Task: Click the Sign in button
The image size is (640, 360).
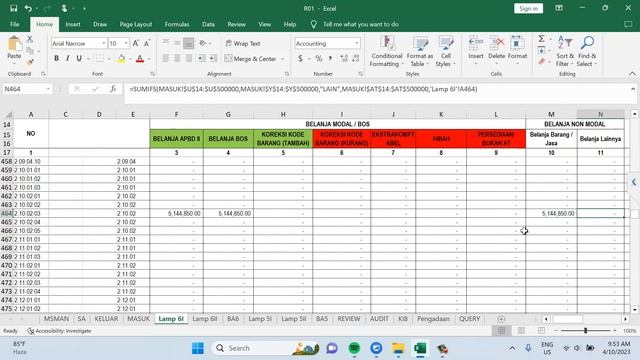Action: [528, 9]
